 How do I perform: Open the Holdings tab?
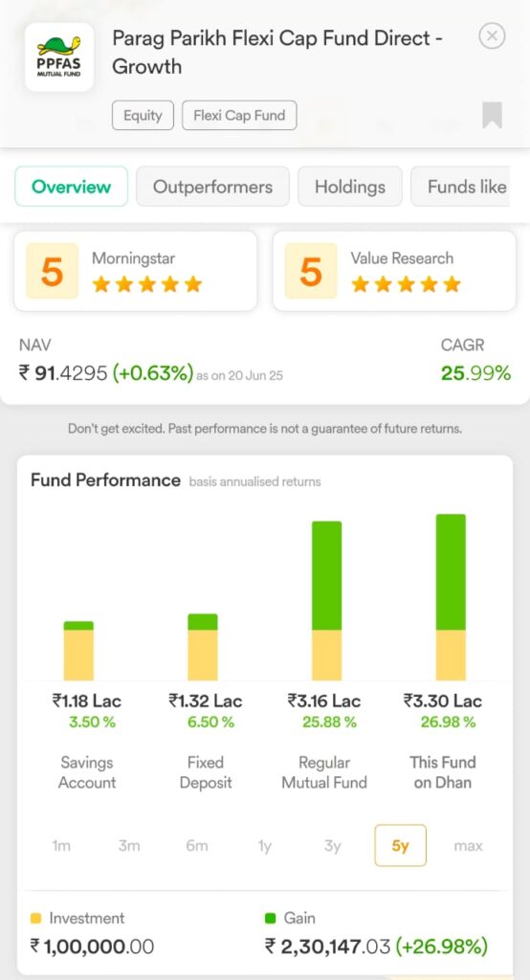[350, 187]
